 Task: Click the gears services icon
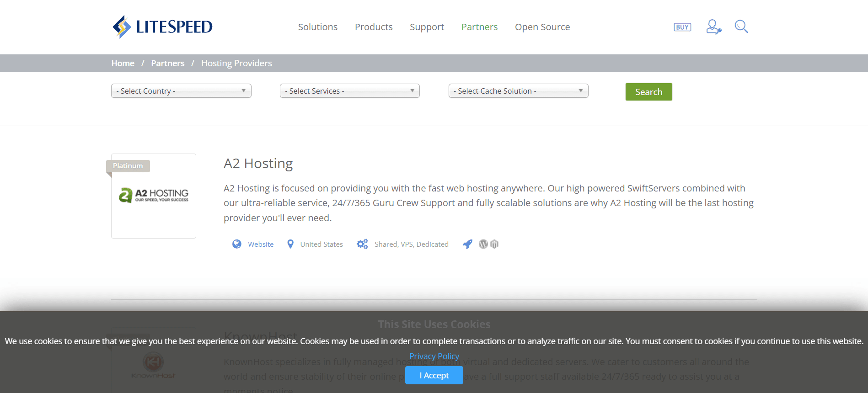pyautogui.click(x=362, y=244)
